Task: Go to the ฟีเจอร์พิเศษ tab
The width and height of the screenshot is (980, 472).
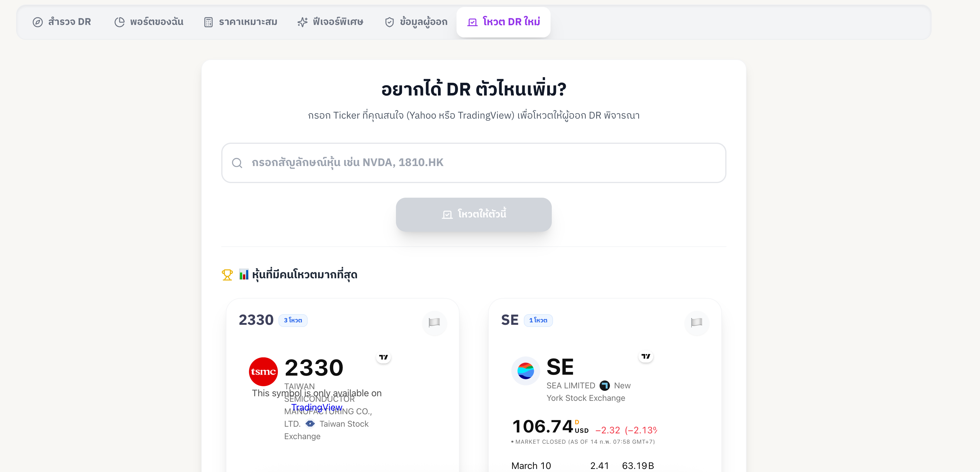Action: (x=330, y=22)
